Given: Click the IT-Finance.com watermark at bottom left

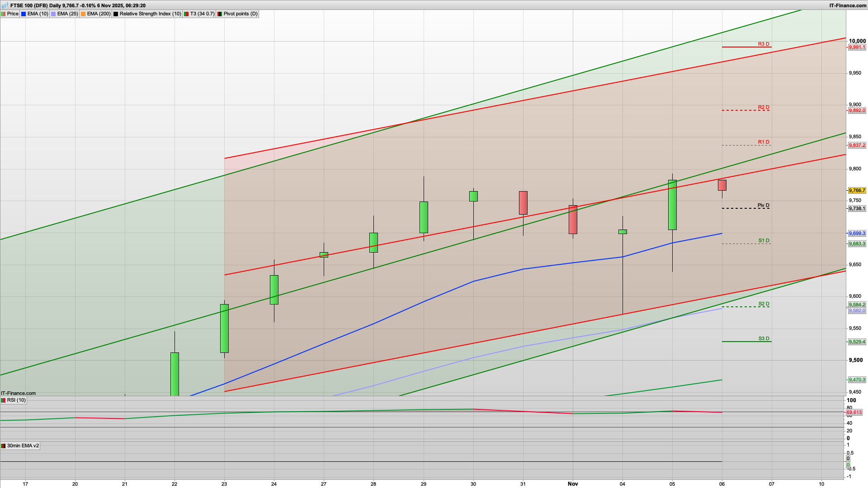Looking at the screenshot, I should [17, 393].
